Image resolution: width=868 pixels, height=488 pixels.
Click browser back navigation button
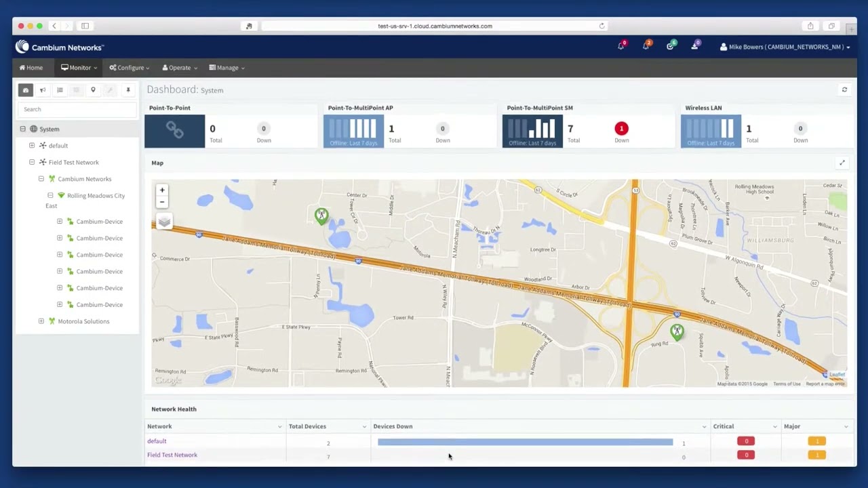54,26
